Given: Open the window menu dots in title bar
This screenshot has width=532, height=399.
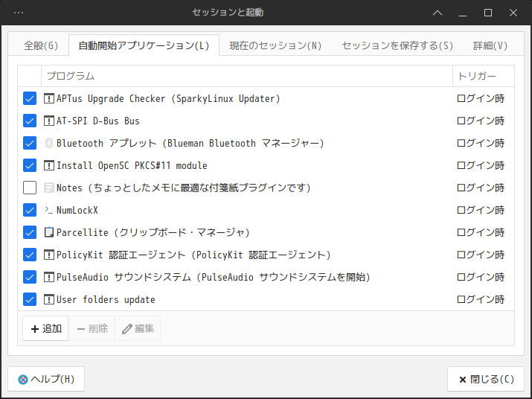Looking at the screenshot, I should 19,13.
